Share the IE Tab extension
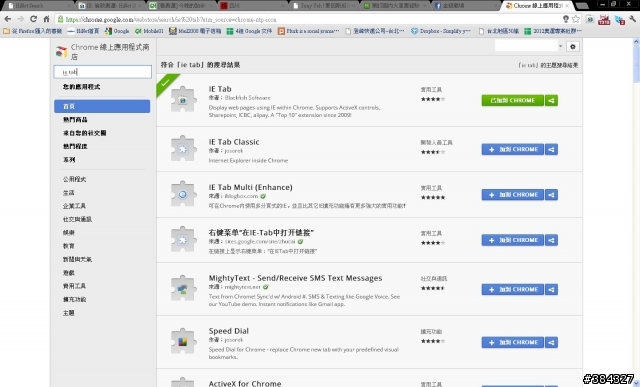 click(551, 100)
